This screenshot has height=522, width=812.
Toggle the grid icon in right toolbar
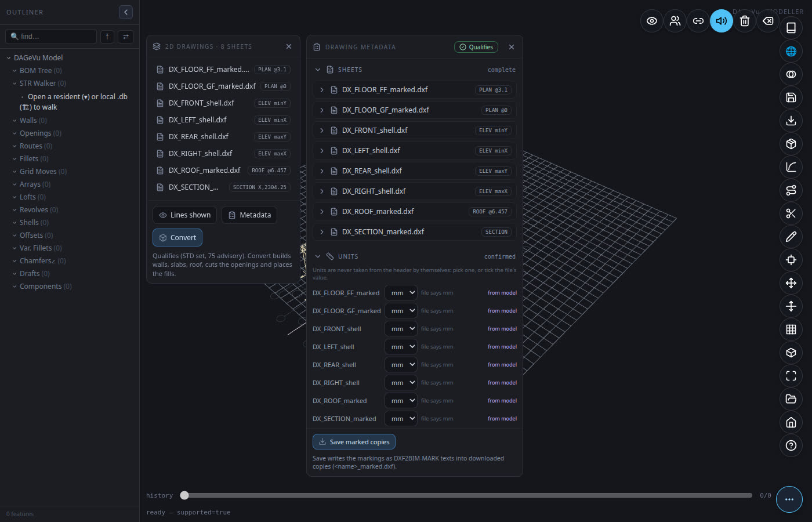click(791, 329)
